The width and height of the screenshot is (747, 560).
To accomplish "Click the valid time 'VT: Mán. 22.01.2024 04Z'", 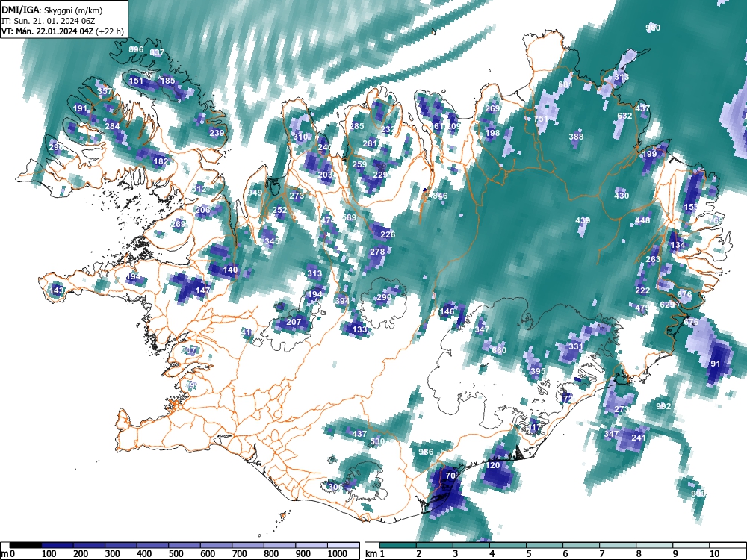I will coord(48,31).
